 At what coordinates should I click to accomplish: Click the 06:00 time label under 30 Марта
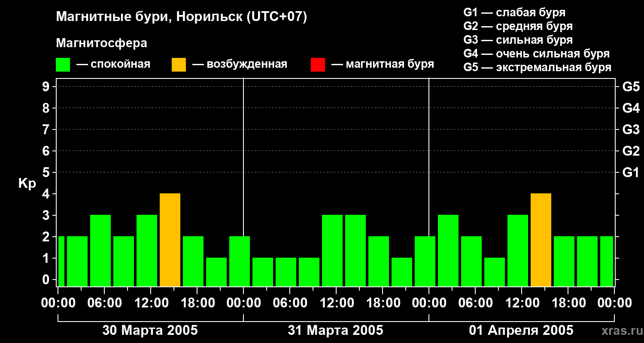pyautogui.click(x=104, y=303)
